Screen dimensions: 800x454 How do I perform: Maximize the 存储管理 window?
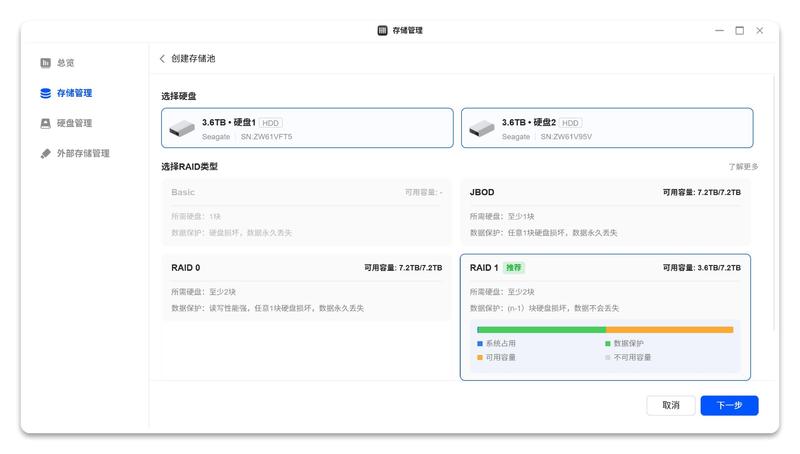coord(739,31)
